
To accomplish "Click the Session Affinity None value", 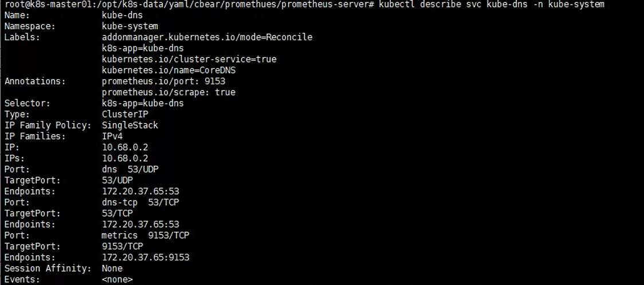I will point(112,268).
